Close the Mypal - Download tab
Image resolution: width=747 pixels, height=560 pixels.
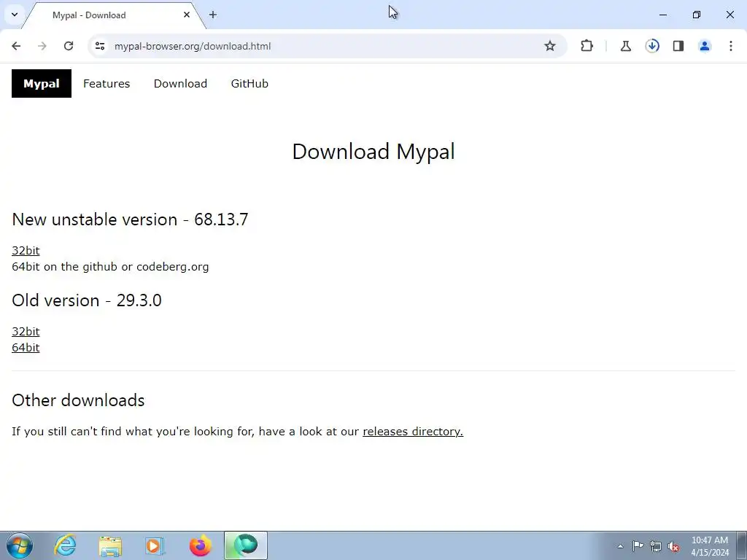tap(187, 15)
